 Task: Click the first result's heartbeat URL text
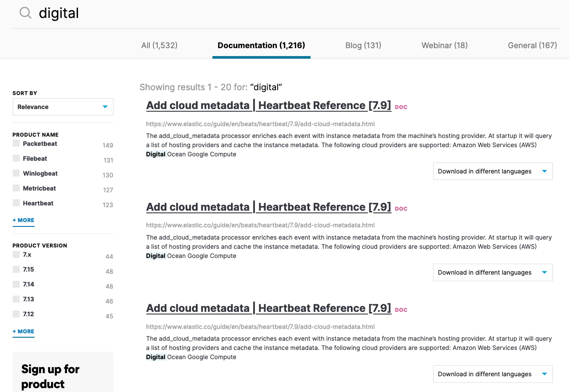pyautogui.click(x=260, y=124)
